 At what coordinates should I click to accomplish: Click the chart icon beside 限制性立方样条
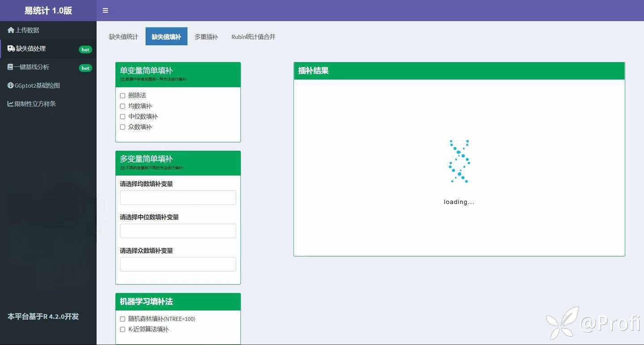11,104
